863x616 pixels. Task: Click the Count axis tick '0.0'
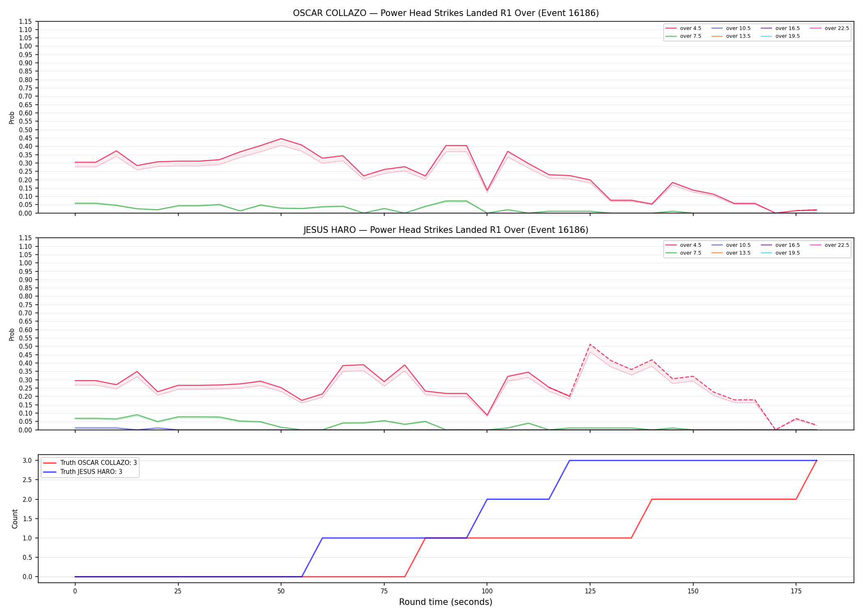tap(28, 577)
